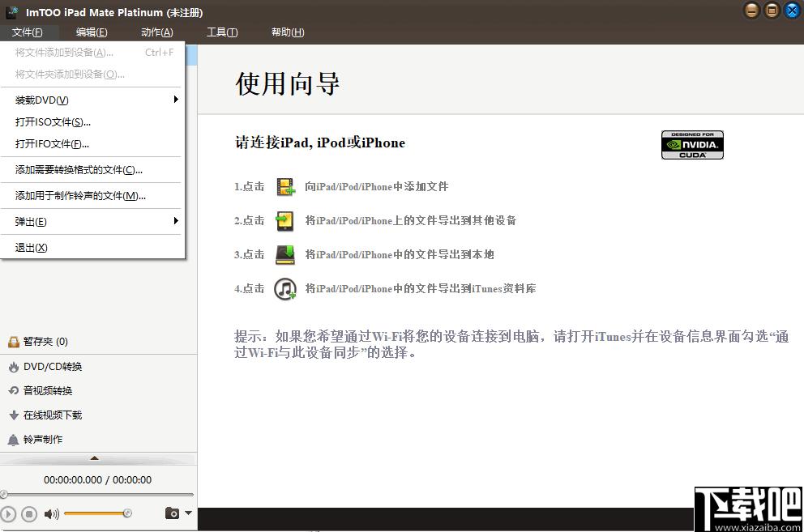
Task: Choose 添加用于制作铃声的文件(M)... entry
Action: pyautogui.click(x=92, y=196)
